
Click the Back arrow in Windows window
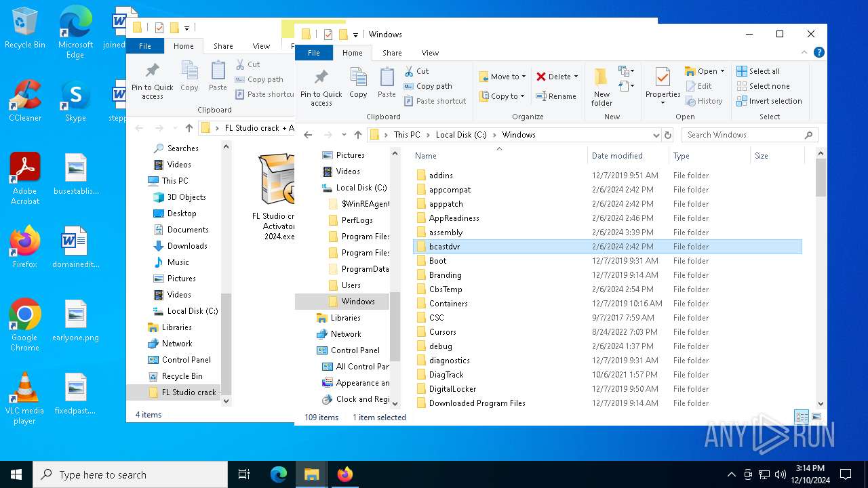click(x=308, y=135)
